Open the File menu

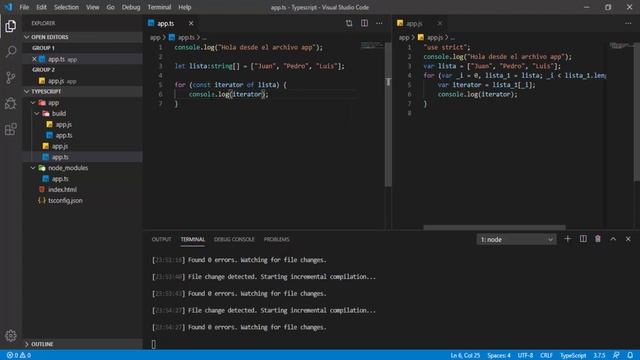click(24, 7)
